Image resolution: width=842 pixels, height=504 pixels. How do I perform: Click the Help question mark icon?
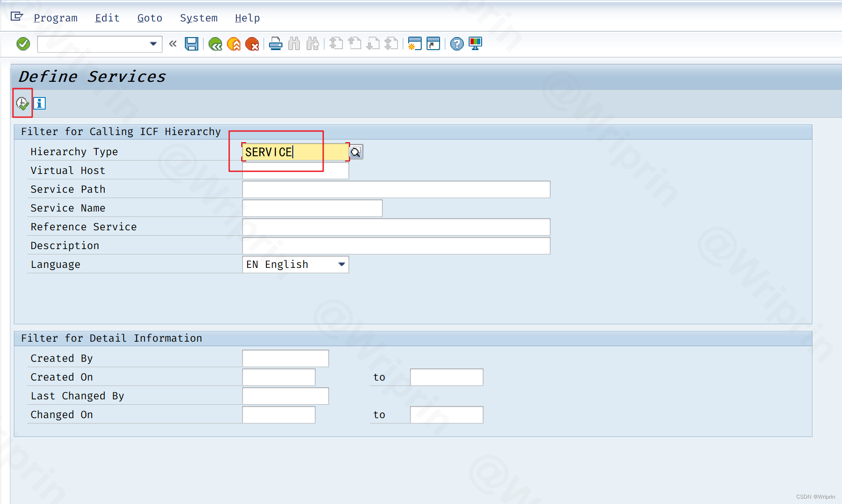pos(456,43)
